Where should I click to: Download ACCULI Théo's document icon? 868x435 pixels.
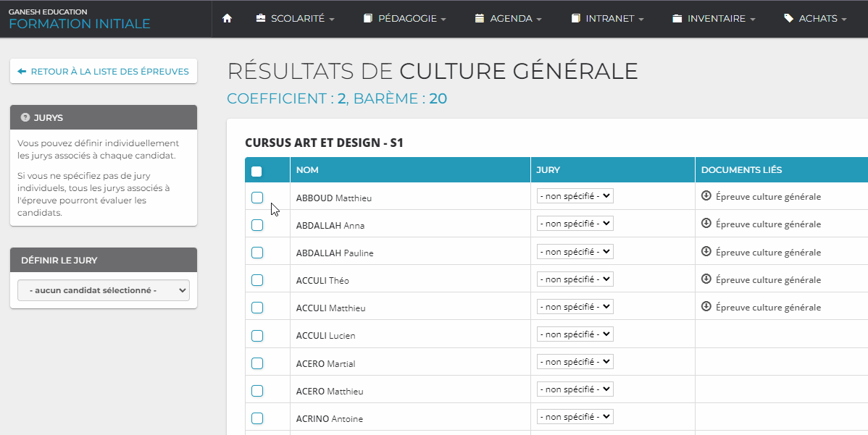706,279
